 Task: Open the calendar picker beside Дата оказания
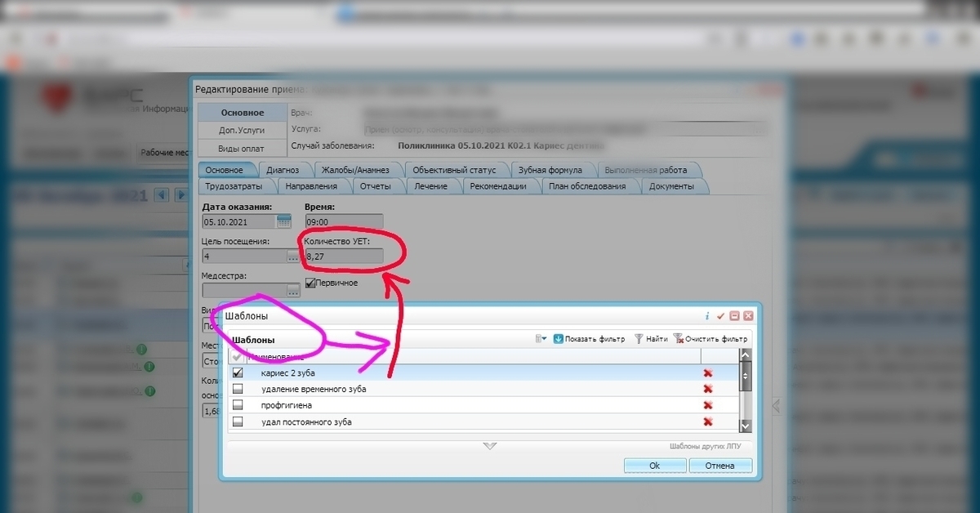(x=283, y=221)
